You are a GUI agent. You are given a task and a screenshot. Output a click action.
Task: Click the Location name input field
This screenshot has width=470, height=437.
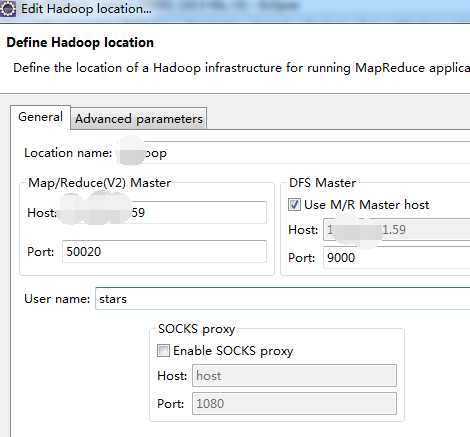(293, 153)
